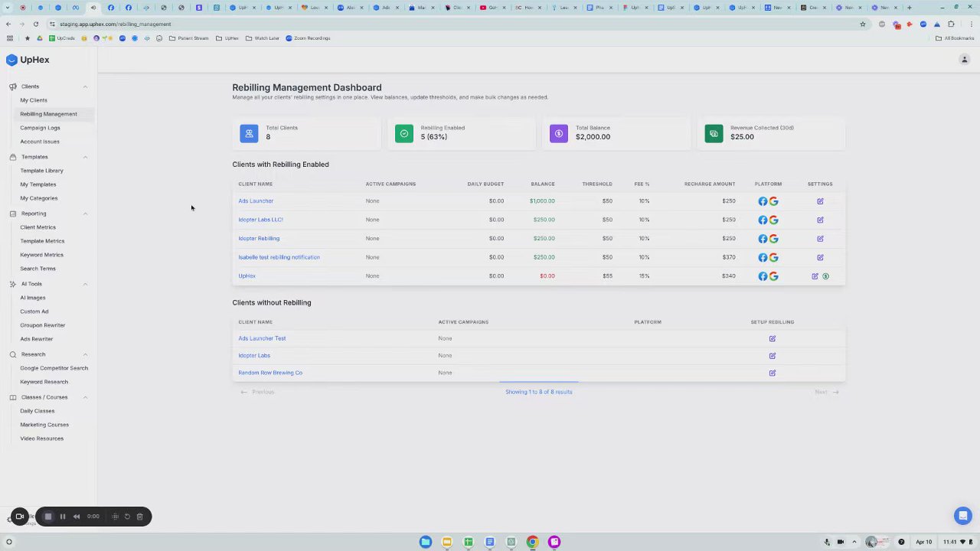Open Idopter Labs LLC! client link
This screenshot has width=980, height=551.
pyautogui.click(x=260, y=220)
